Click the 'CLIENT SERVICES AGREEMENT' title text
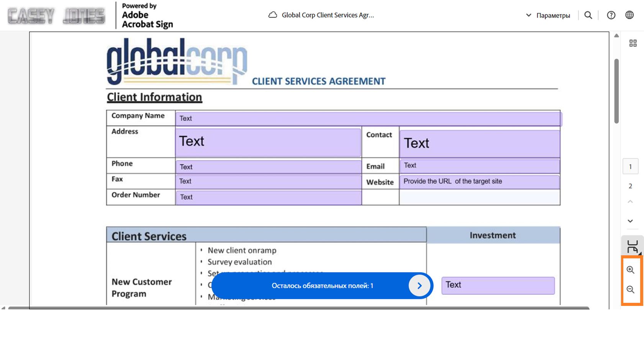The height and width of the screenshot is (345, 644). pos(319,81)
